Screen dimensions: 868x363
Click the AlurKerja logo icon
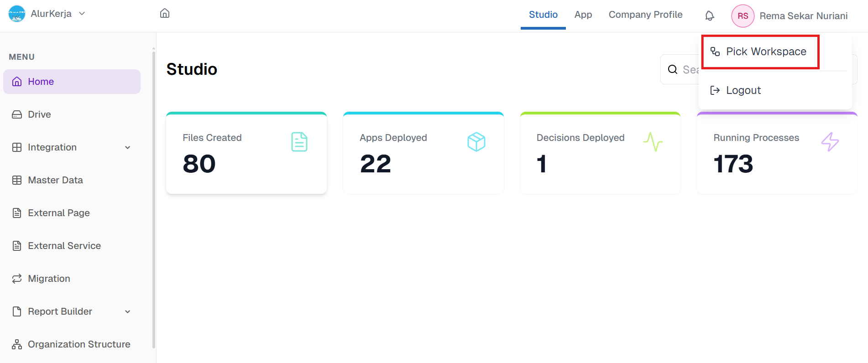(17, 14)
